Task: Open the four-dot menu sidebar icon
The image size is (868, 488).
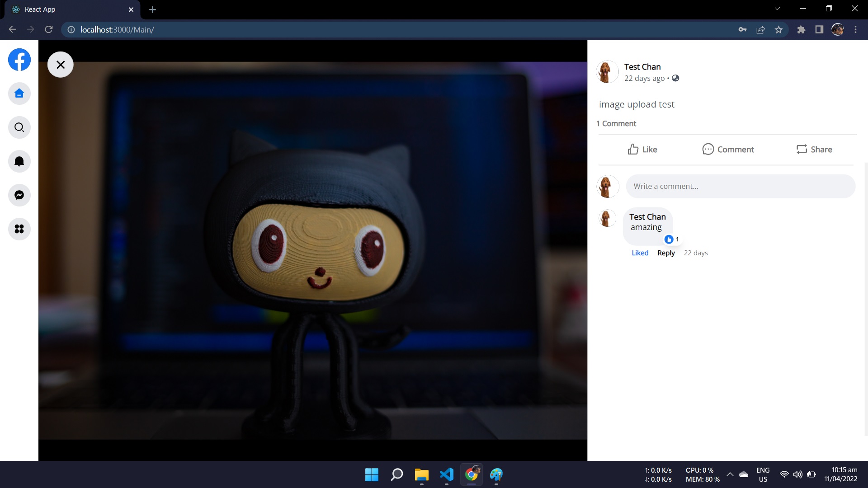Action: [19, 229]
